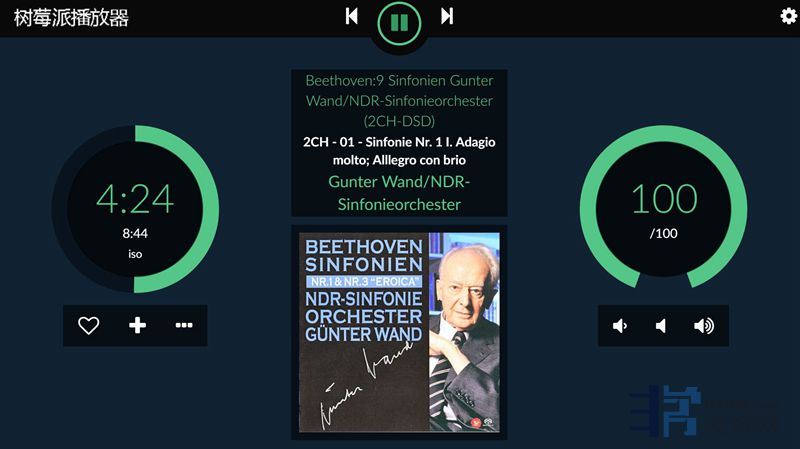Select artist Gunter Wand/NDR-Sinfonieorchester below track title
800x449 pixels.
[399, 193]
